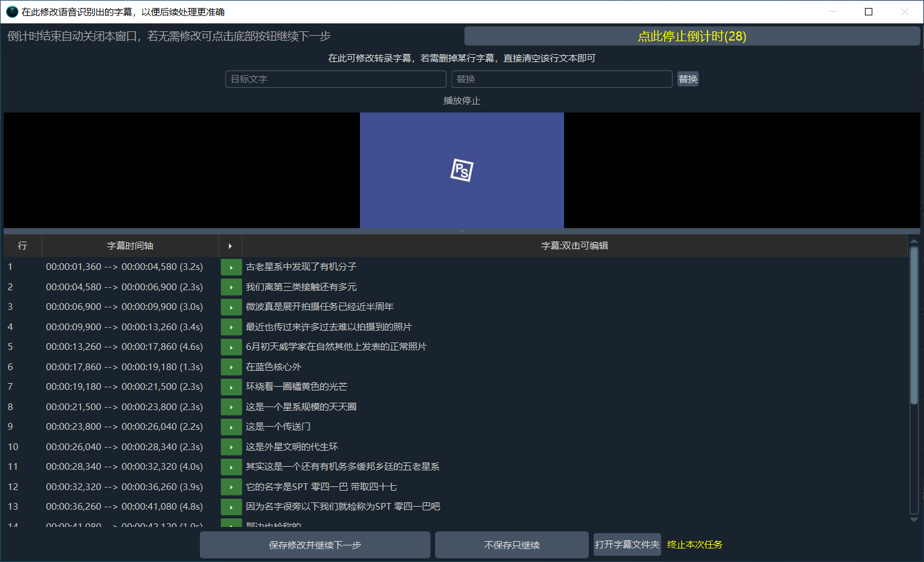Image resolution: width=924 pixels, height=562 pixels.
Task: Focus the 替换 replacement text field
Action: click(x=562, y=79)
